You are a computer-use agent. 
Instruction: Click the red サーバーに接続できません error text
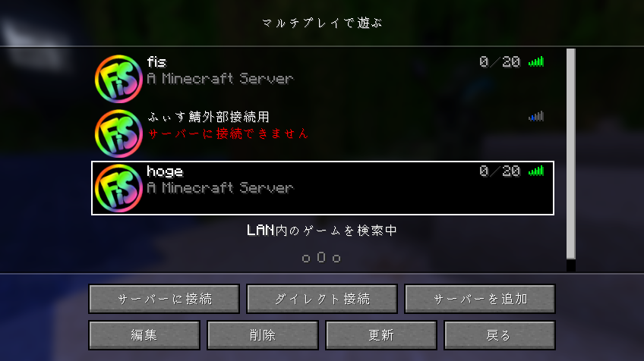point(228,133)
